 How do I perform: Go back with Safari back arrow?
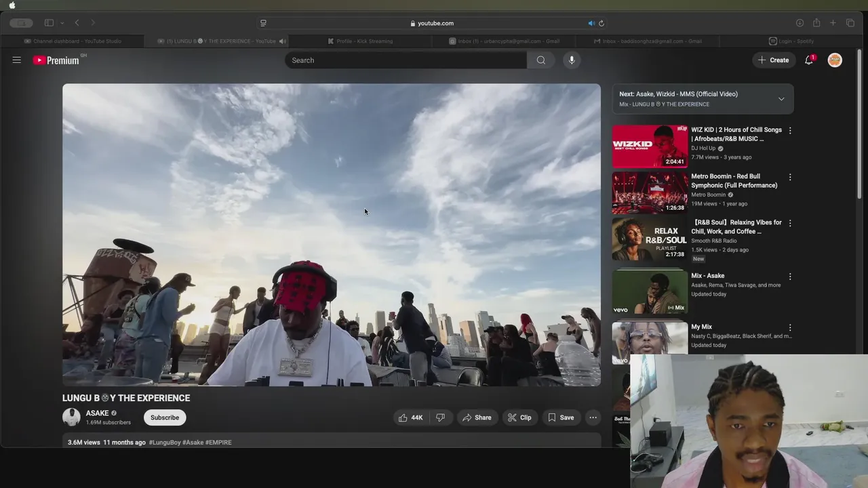click(77, 23)
